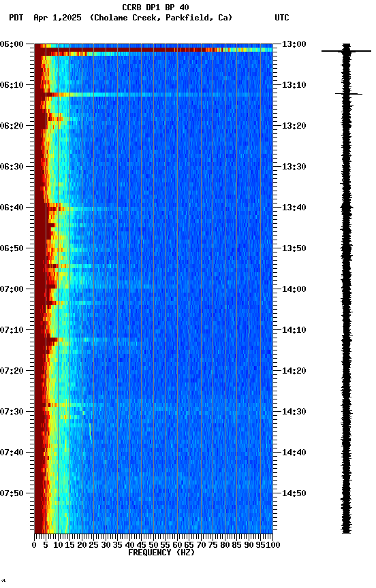This screenshot has width=376, height=588.
Task: Click the 'UTC' timezone label
Action: [x=282, y=18]
